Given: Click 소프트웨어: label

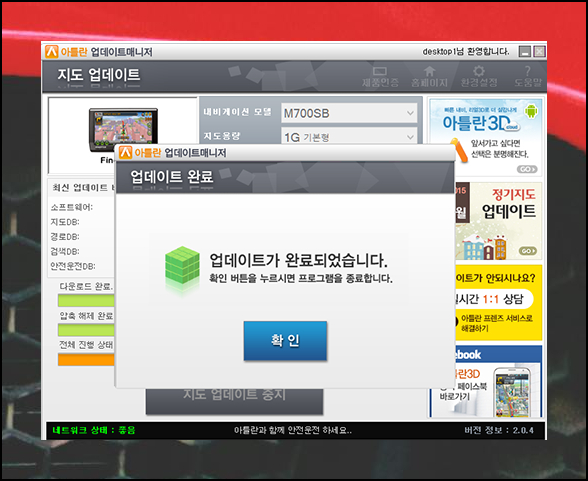Looking at the screenshot, I should pyautogui.click(x=72, y=207).
